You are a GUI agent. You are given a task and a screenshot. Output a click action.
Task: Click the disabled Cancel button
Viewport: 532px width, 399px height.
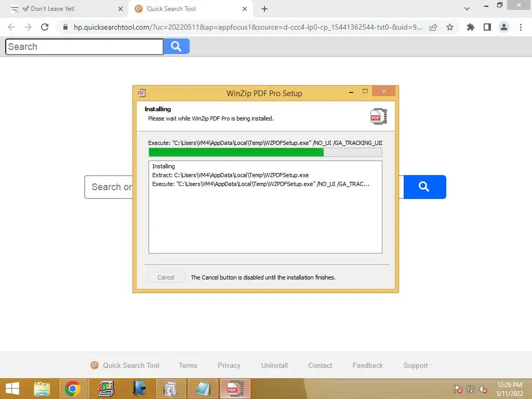166,277
